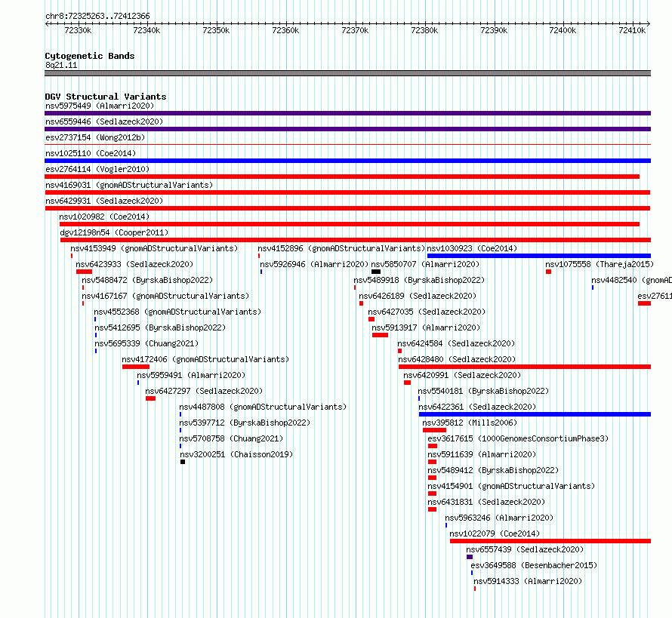
Task: Click the 72370k ruler tick label
Action: pos(355,30)
